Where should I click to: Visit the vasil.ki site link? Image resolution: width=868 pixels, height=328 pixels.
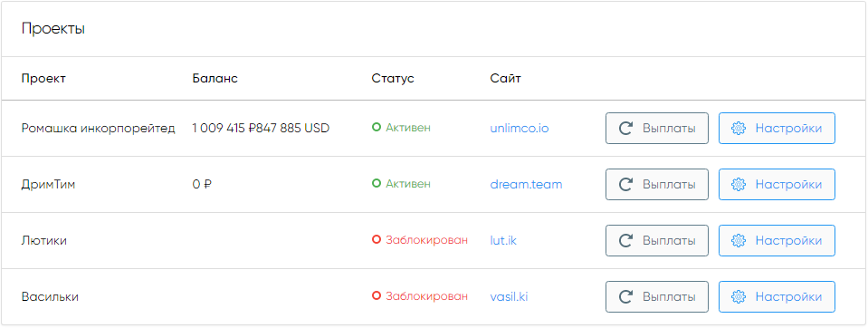pyautogui.click(x=509, y=297)
